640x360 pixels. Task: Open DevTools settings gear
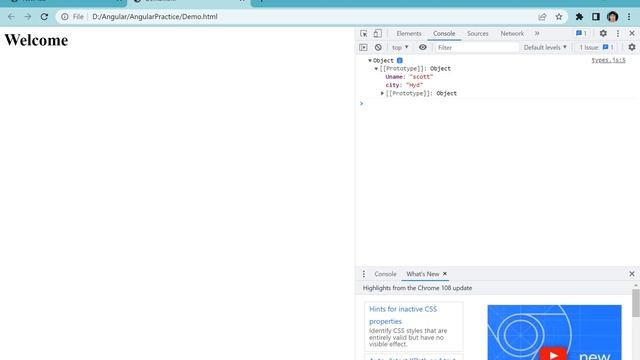coord(603,33)
